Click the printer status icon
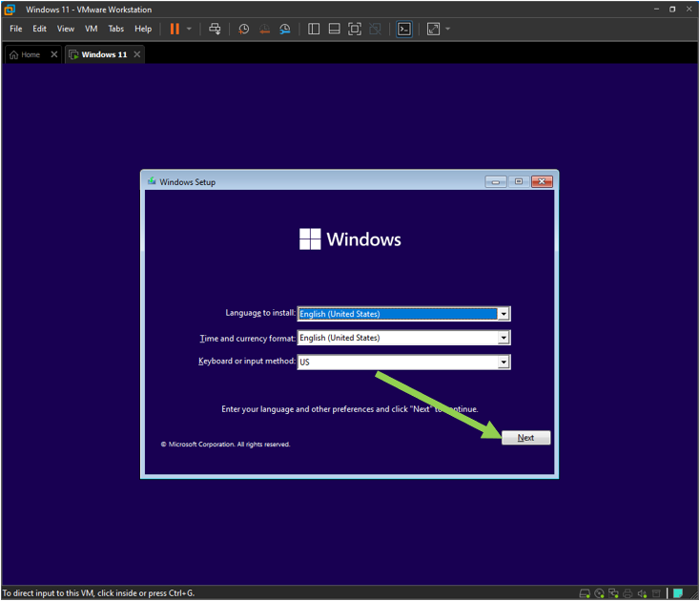The image size is (700, 601). pyautogui.click(x=628, y=593)
